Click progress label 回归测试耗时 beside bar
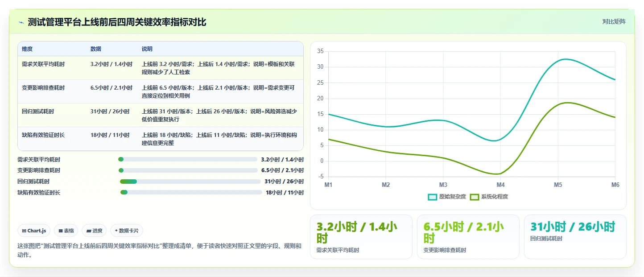 click(33, 182)
